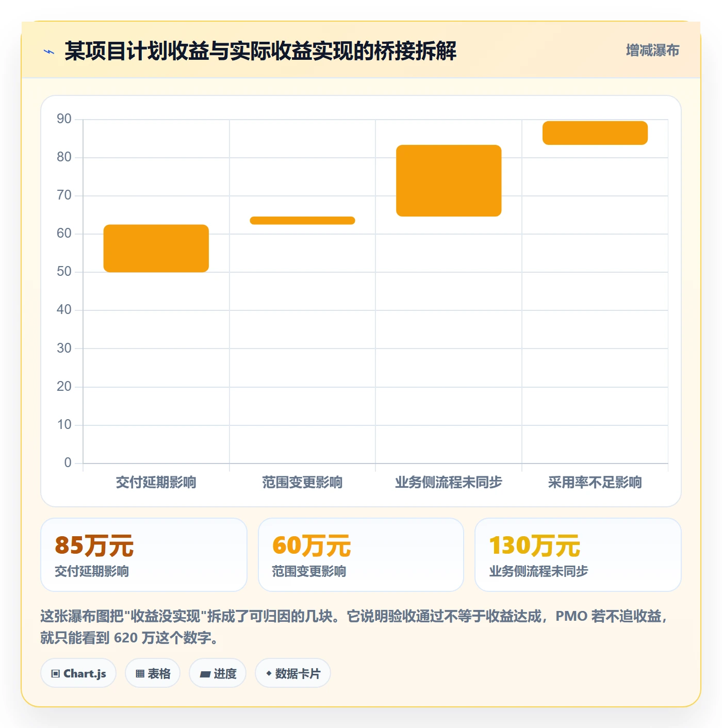Click the y-axis value 90
The height and width of the screenshot is (728, 722).
(x=64, y=119)
